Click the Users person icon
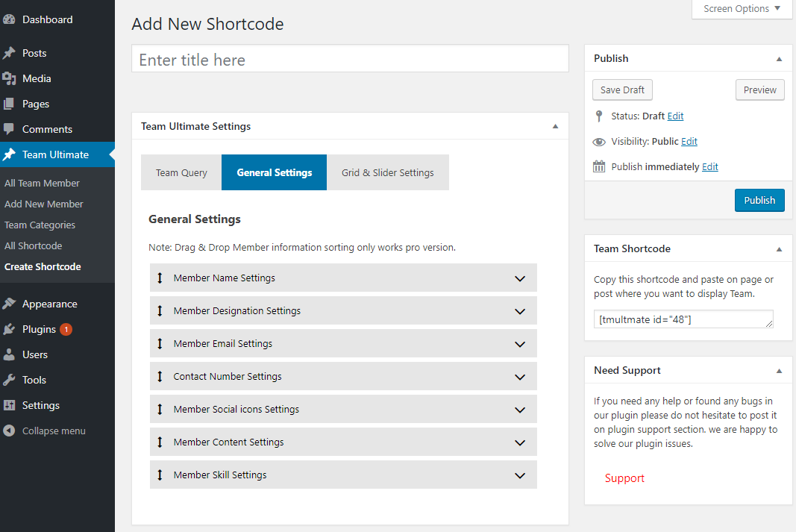The image size is (796, 532). [9, 354]
